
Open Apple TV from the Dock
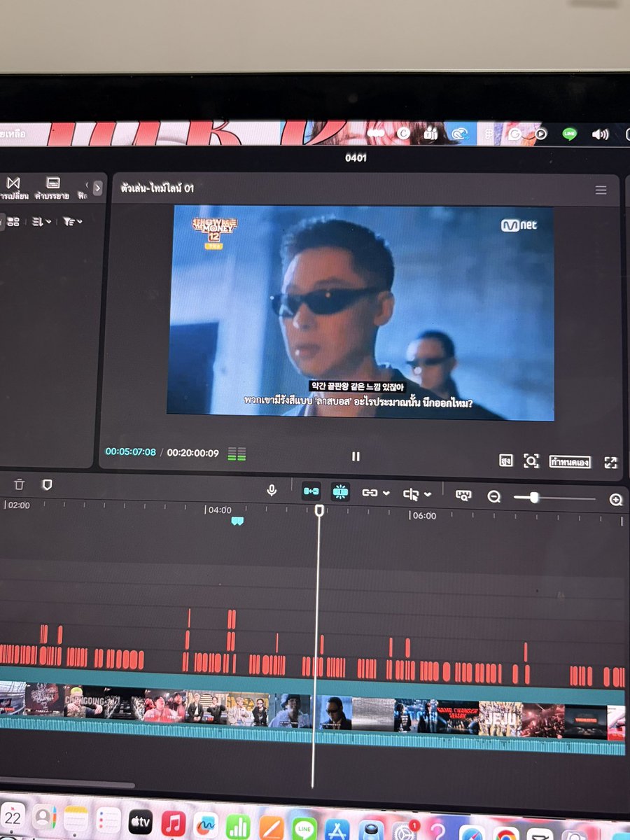pos(140,822)
